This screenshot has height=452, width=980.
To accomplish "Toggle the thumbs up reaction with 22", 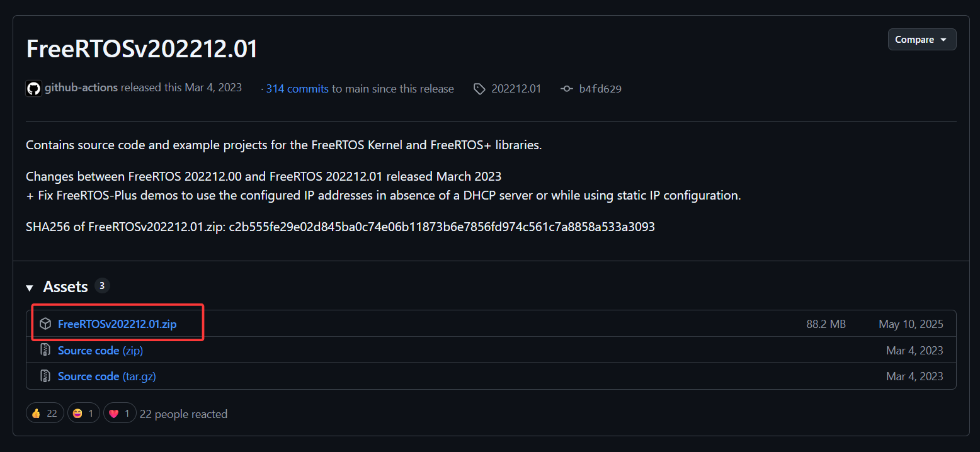I will pyautogui.click(x=45, y=413).
